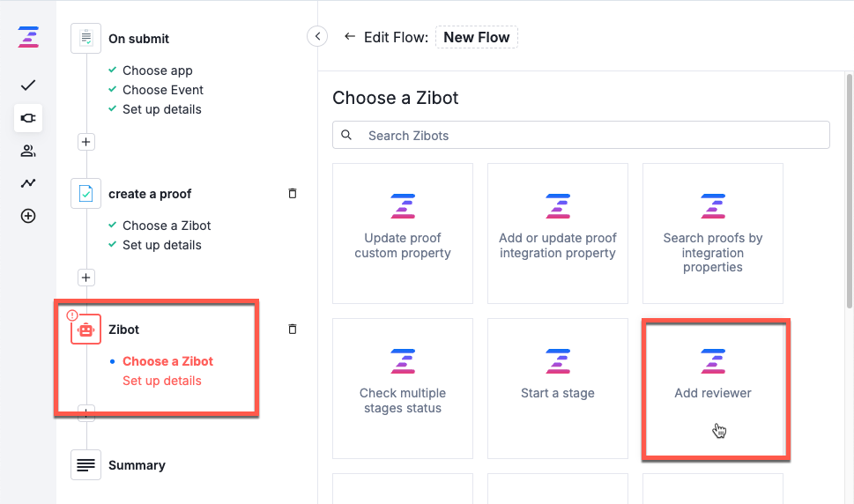Open the people icon in sidebar
Viewport: 854px width, 504px height.
pyautogui.click(x=28, y=151)
